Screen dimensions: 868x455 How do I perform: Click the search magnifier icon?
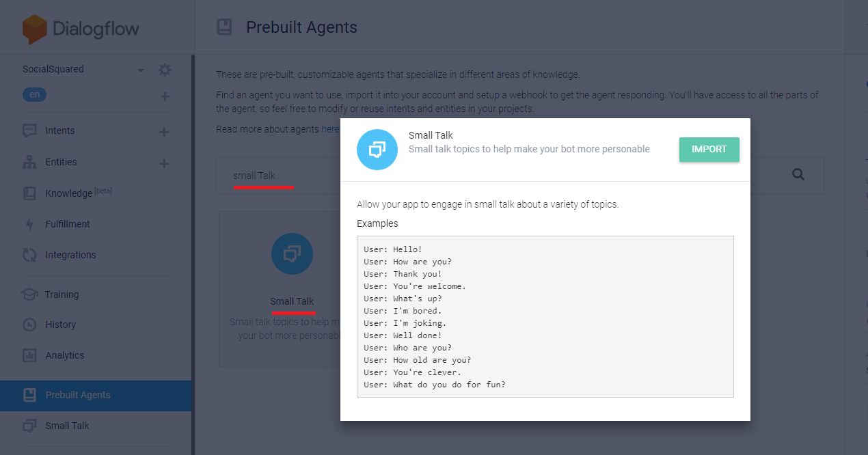pyautogui.click(x=798, y=175)
